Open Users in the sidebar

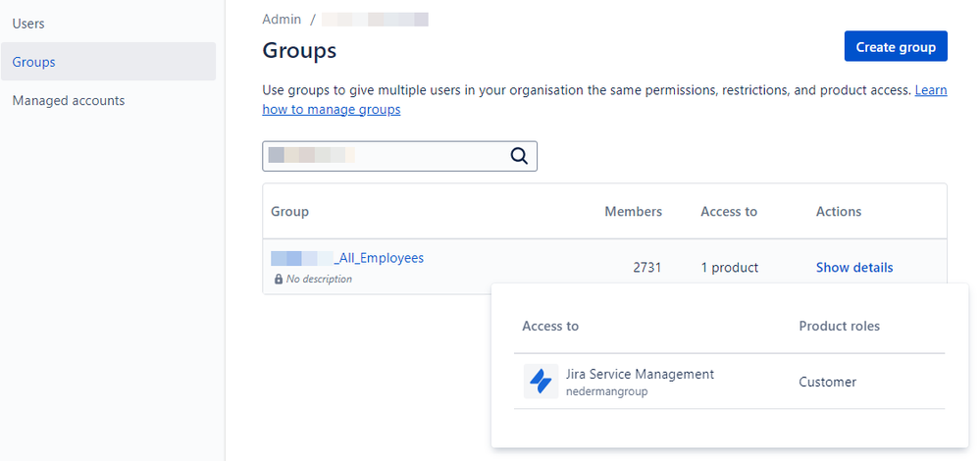[x=28, y=24]
